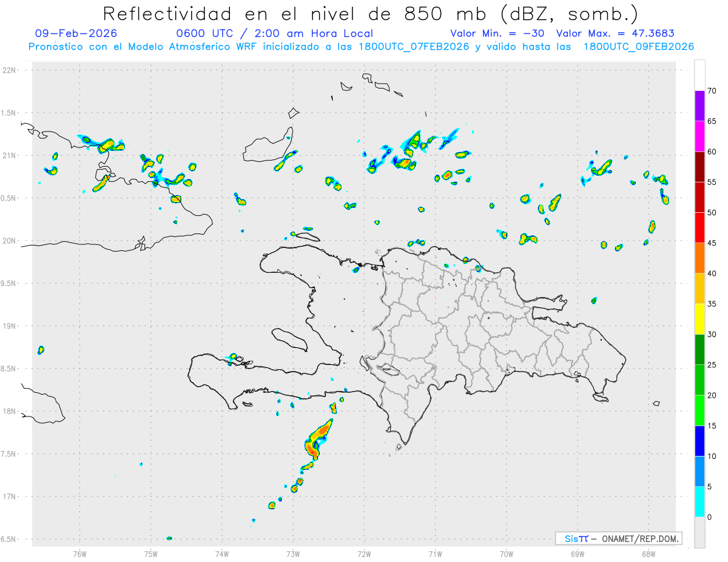Pick the purple 65–70 dBZ colorbar segment

point(699,106)
